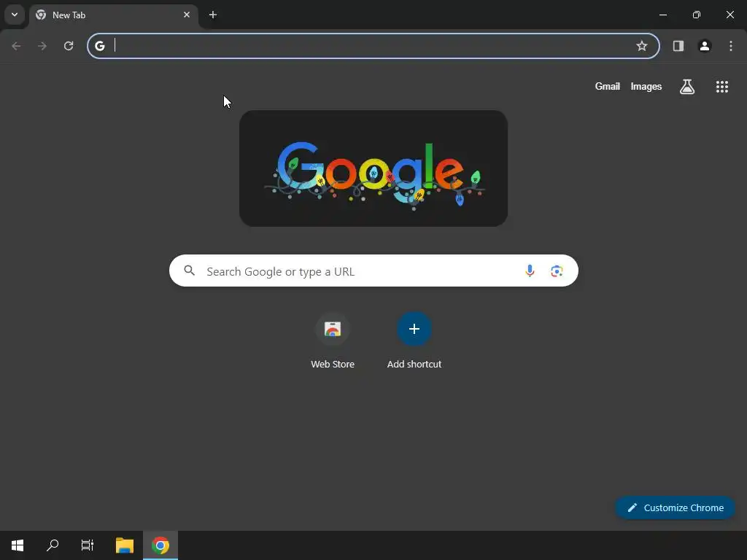Open the Web Store shortcut
The width and height of the screenshot is (747, 560).
333,341
